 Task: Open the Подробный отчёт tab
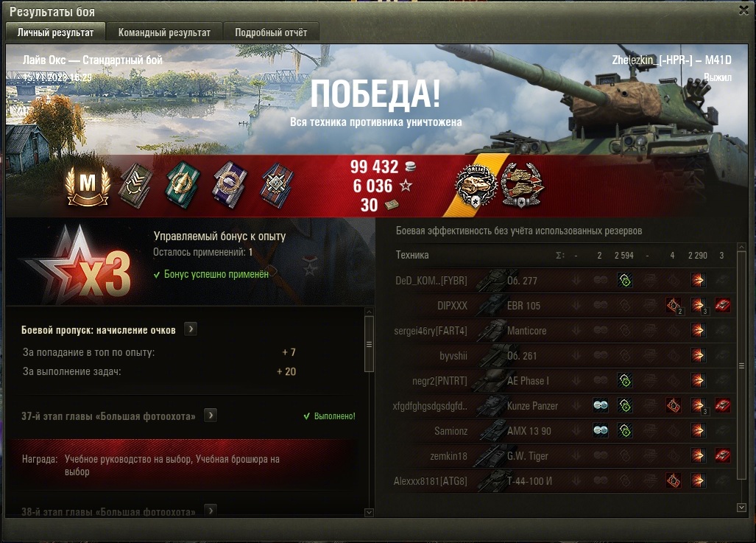tap(271, 32)
